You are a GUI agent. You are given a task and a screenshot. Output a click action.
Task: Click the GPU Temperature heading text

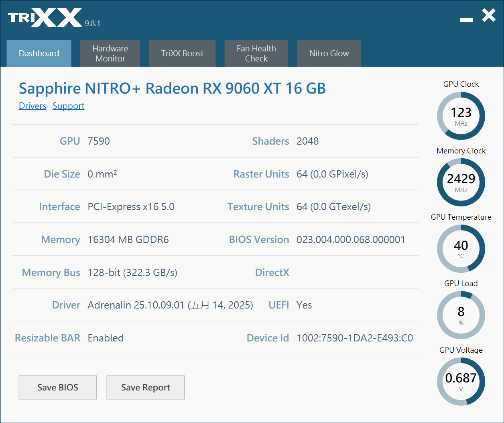tap(461, 217)
